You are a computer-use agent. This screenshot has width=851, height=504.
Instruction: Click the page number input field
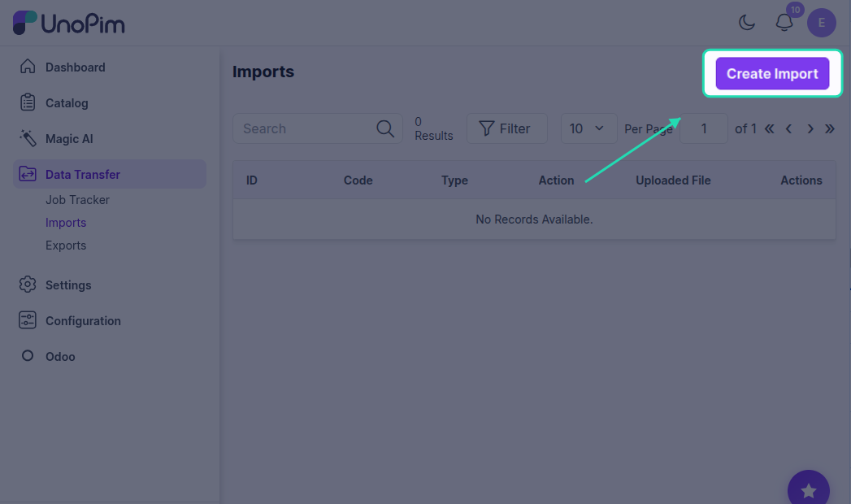[704, 128]
